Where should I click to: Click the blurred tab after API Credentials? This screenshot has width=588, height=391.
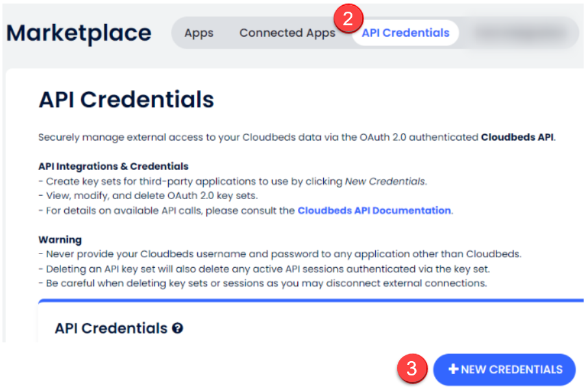(x=521, y=33)
